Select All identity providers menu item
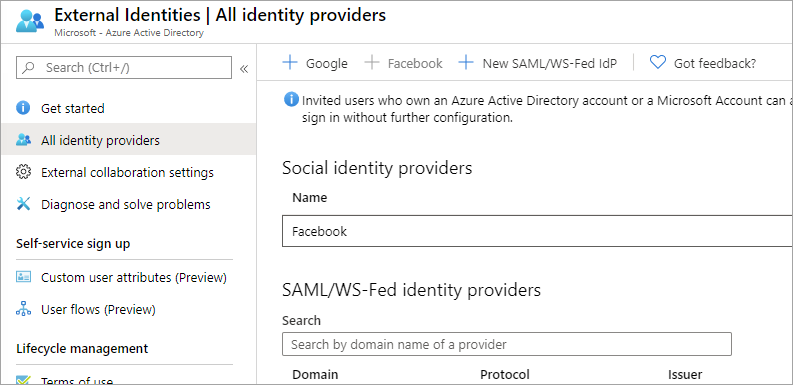Screen dimensions: 793x385 [128, 140]
